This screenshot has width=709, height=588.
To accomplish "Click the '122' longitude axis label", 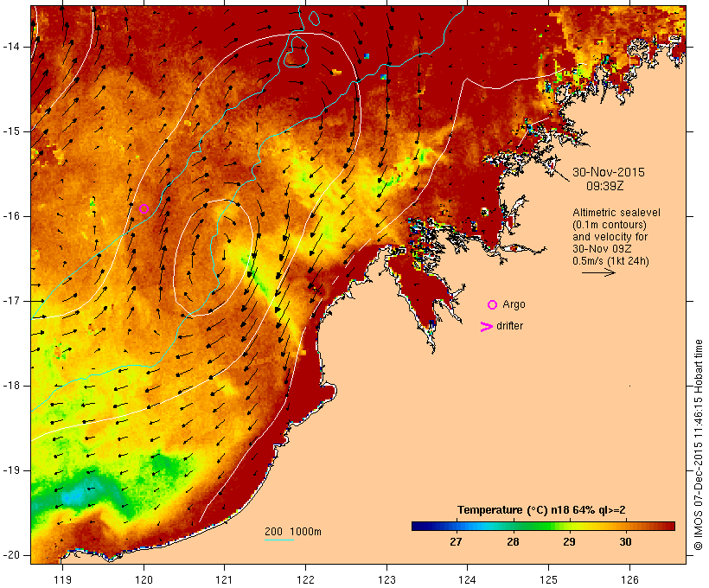I will pos(306,579).
